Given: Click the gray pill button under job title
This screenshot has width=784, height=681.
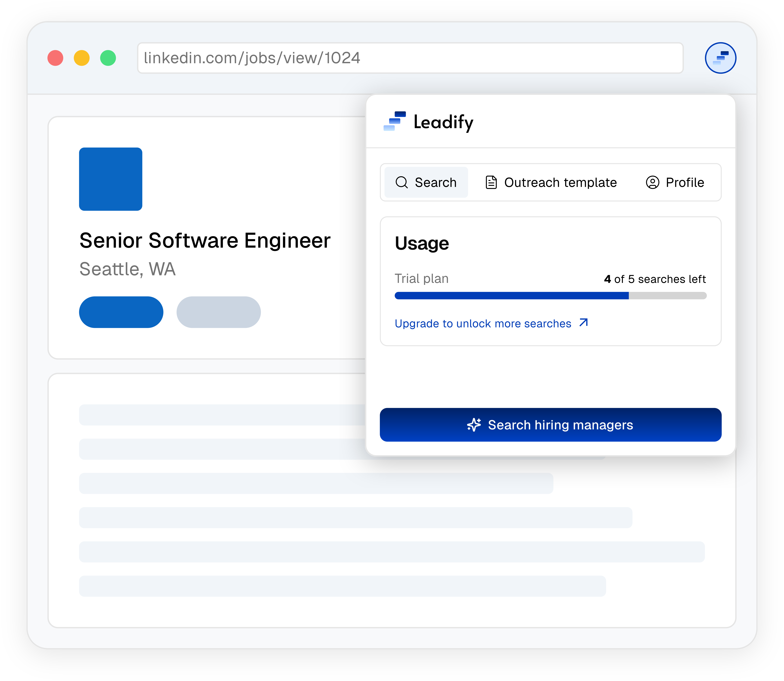Looking at the screenshot, I should [x=219, y=312].
